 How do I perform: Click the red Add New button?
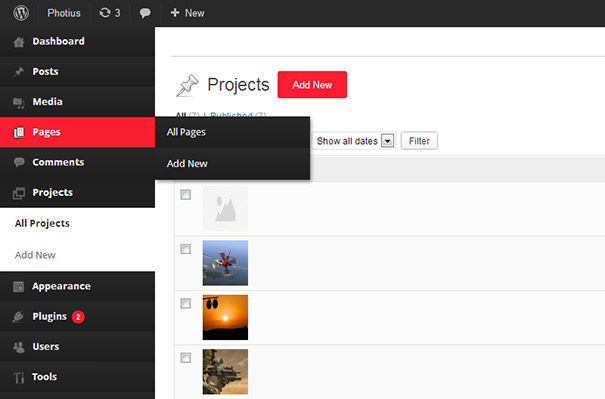coord(312,85)
